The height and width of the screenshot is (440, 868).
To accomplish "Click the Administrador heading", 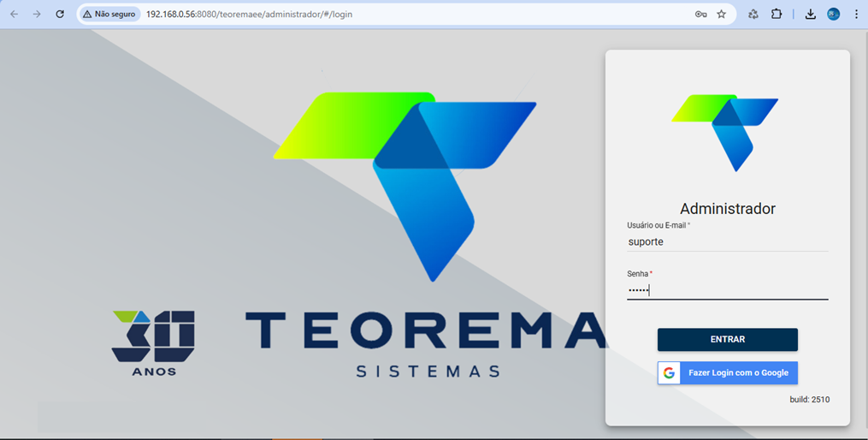I will 728,209.
